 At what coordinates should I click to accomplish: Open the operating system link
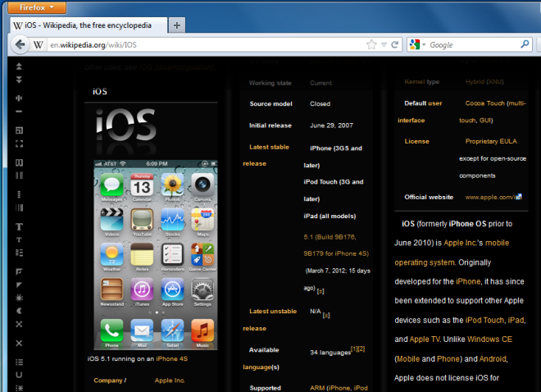[425, 262]
